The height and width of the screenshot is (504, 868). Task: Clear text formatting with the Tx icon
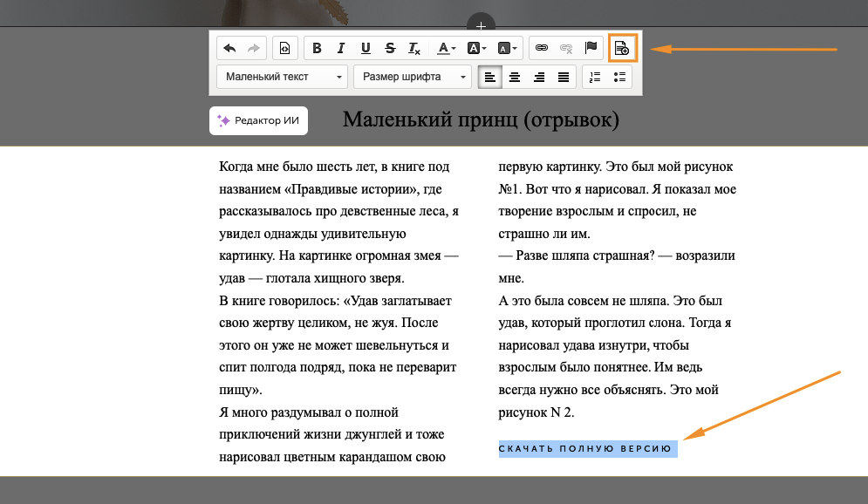(414, 48)
